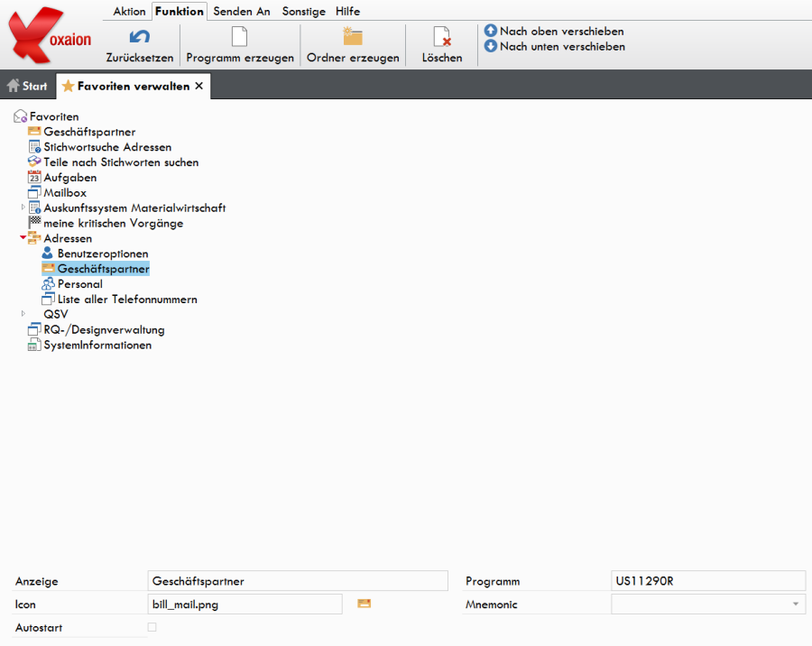Collapse the Adressen folder node
812x646 pixels.
point(23,238)
